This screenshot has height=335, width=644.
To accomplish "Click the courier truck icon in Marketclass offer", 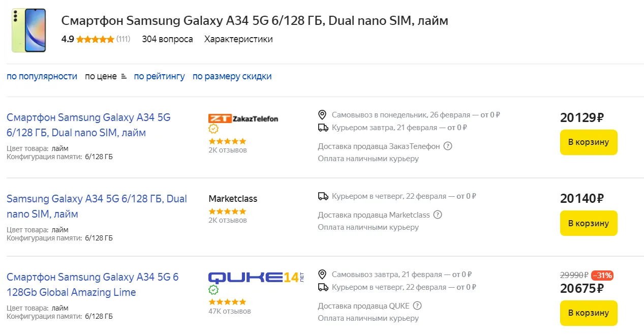I will click(x=323, y=196).
